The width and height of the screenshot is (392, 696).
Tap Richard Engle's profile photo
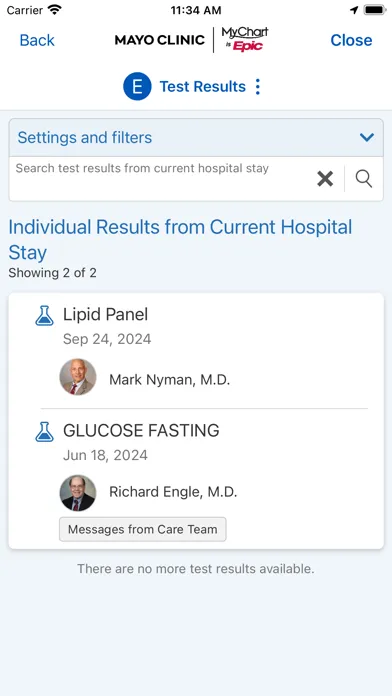click(78, 493)
